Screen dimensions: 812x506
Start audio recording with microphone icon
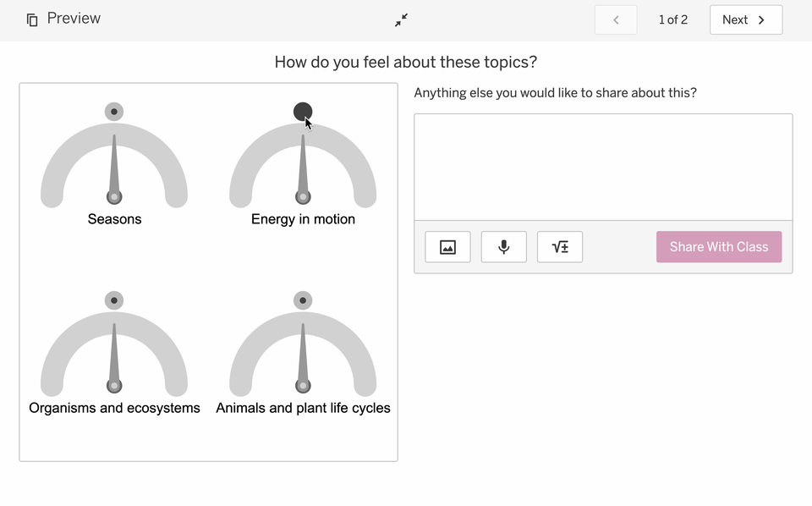tap(504, 247)
